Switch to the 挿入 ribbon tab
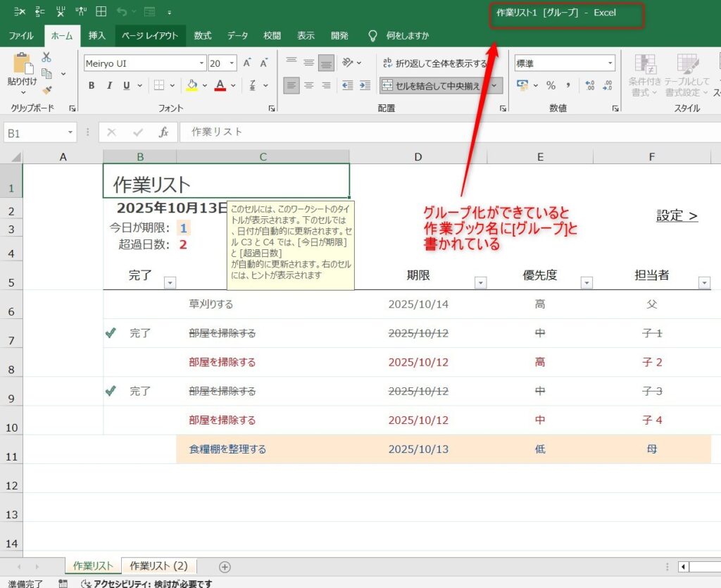The image size is (721, 588). click(x=97, y=35)
